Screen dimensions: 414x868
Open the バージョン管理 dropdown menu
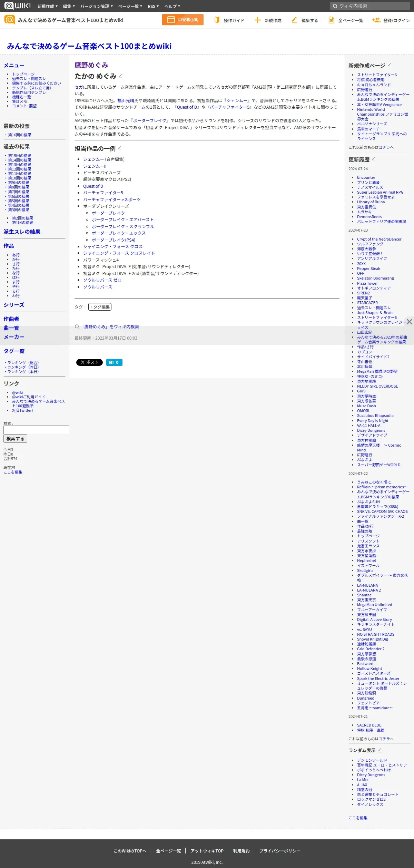coord(97,6)
